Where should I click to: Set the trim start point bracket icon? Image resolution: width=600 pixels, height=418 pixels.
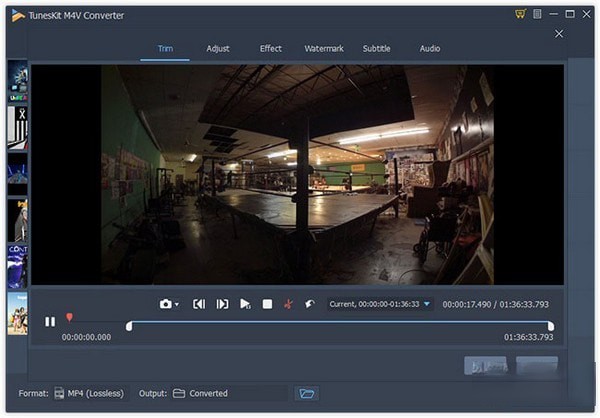tap(199, 304)
